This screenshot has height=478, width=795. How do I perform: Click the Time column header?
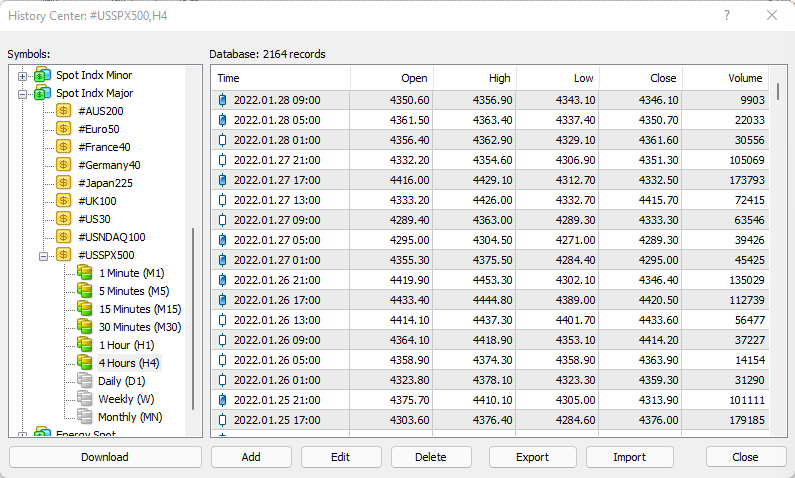coord(281,78)
